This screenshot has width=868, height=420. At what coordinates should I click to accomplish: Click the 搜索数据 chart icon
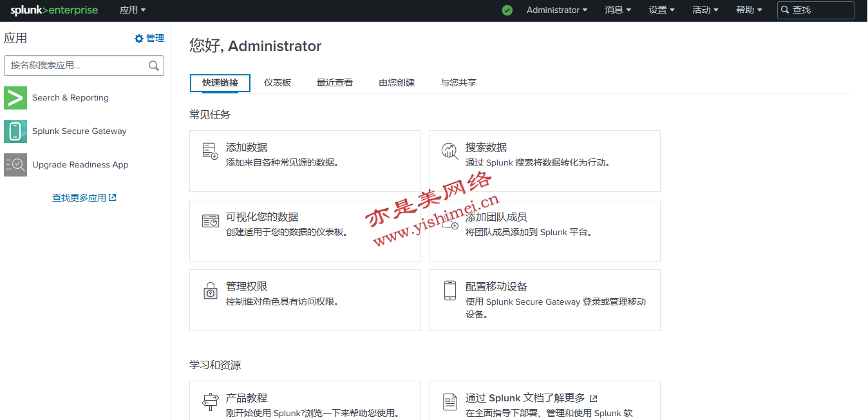tap(449, 151)
